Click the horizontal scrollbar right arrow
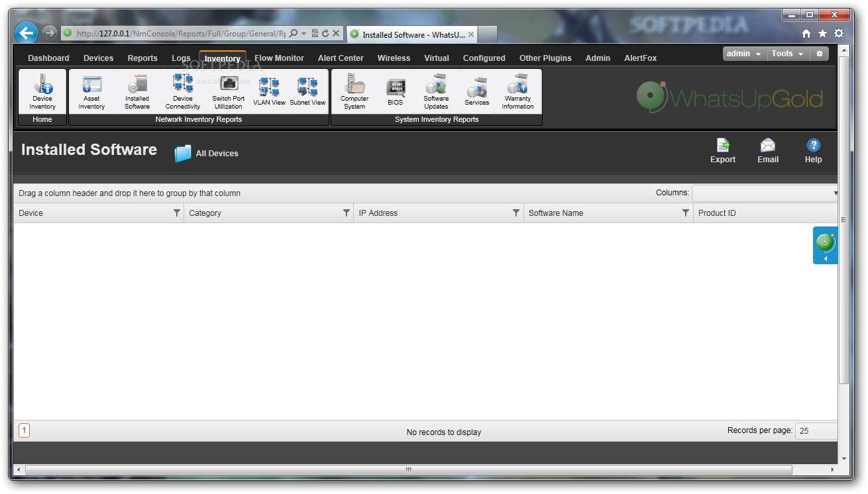The height and width of the screenshot is (494, 868). (834, 469)
